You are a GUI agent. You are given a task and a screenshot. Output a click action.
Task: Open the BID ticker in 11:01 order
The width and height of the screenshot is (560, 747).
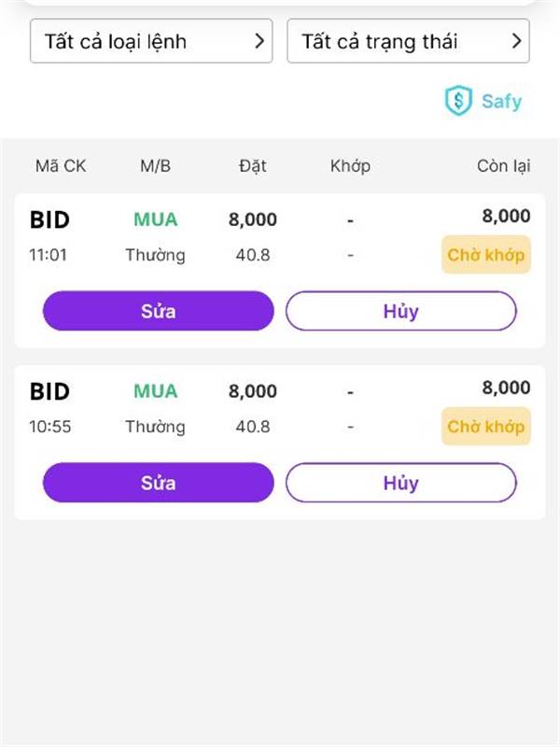(x=50, y=219)
